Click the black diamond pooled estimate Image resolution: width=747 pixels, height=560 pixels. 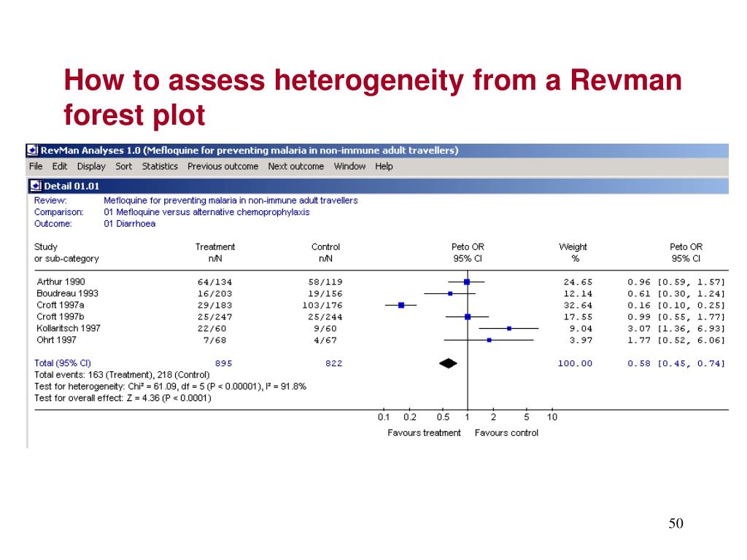448,363
